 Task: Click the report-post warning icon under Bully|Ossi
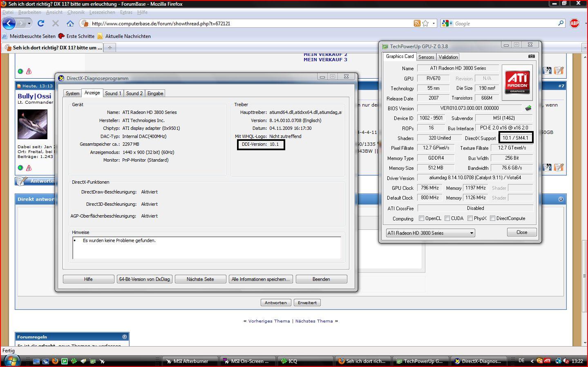coord(29,168)
